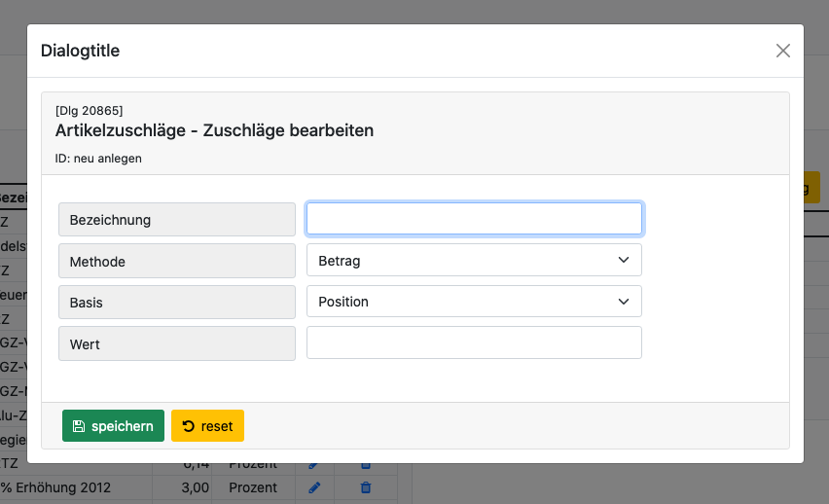Screen dimensions: 829x504
Task: Click the chevron arrow of the Basis select
Action: click(x=624, y=302)
